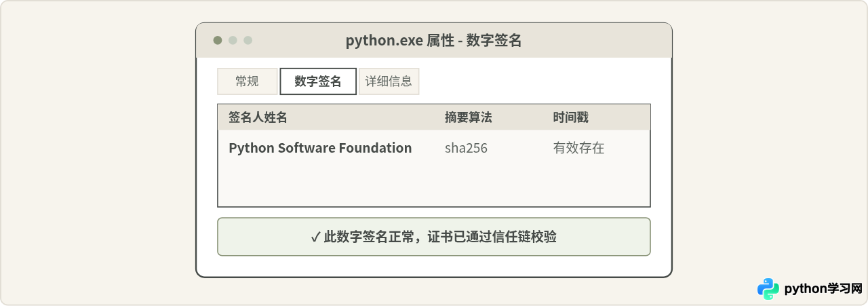Click the python.exe 属性 window title

(434, 41)
